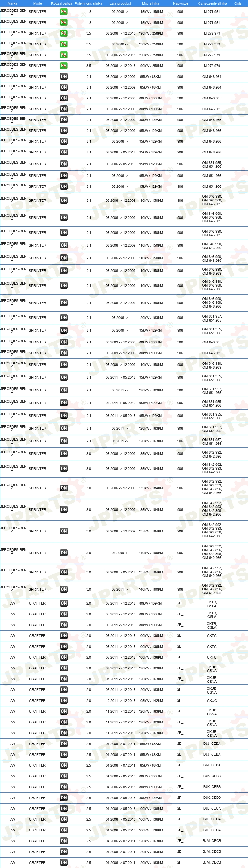The height and width of the screenshot is (868, 248).
Task: Click '2.5' in the 2F_ 'BJM, CECB' row
Action: pos(88,863)
